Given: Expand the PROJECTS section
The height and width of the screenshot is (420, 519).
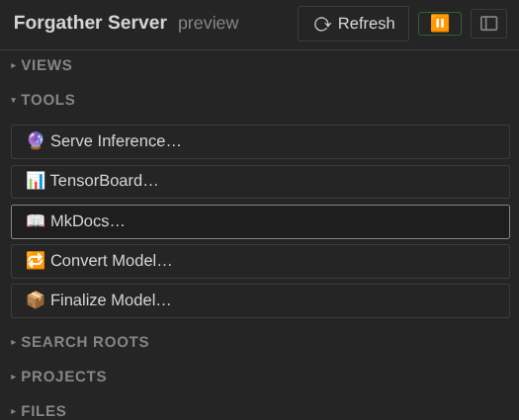Looking at the screenshot, I should pyautogui.click(x=58, y=377).
